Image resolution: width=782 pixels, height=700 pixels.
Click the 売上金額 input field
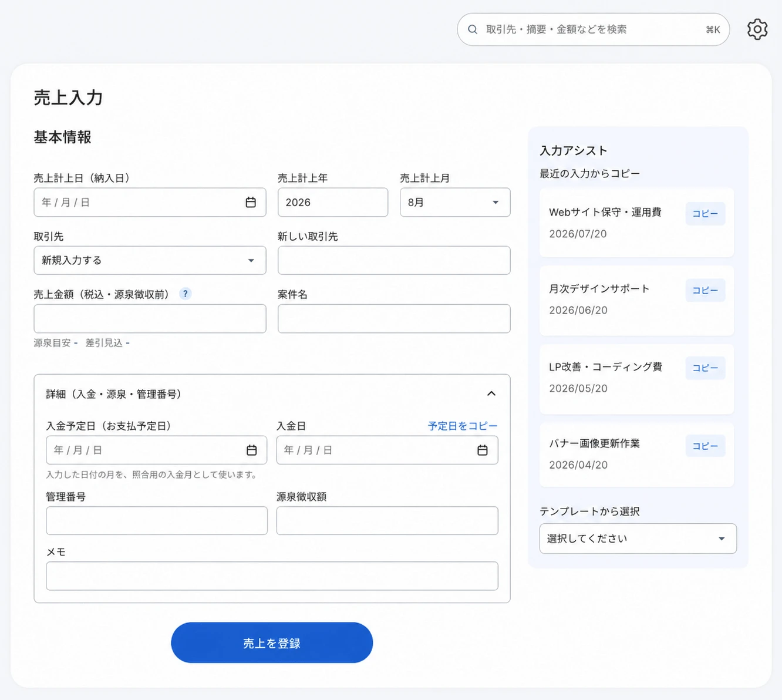(150, 318)
